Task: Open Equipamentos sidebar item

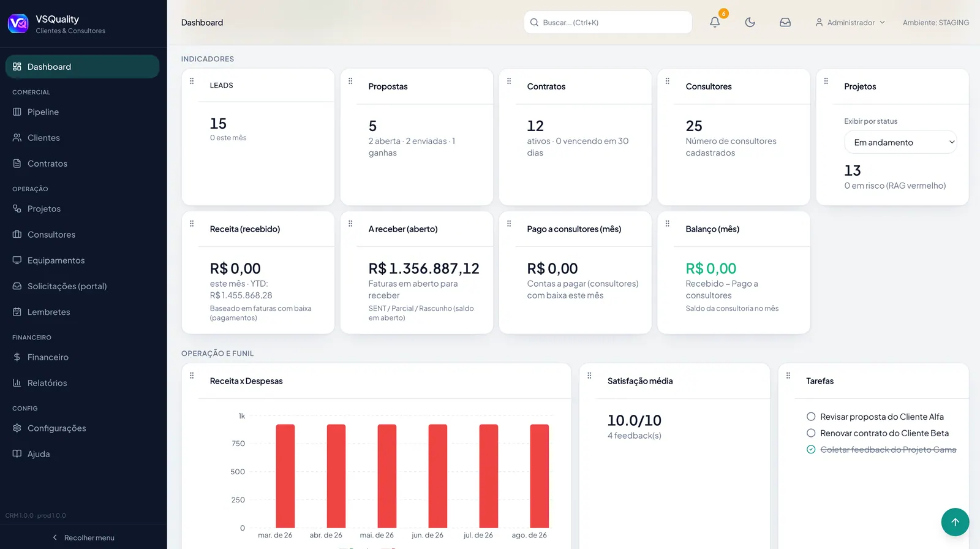Action: pos(82,260)
